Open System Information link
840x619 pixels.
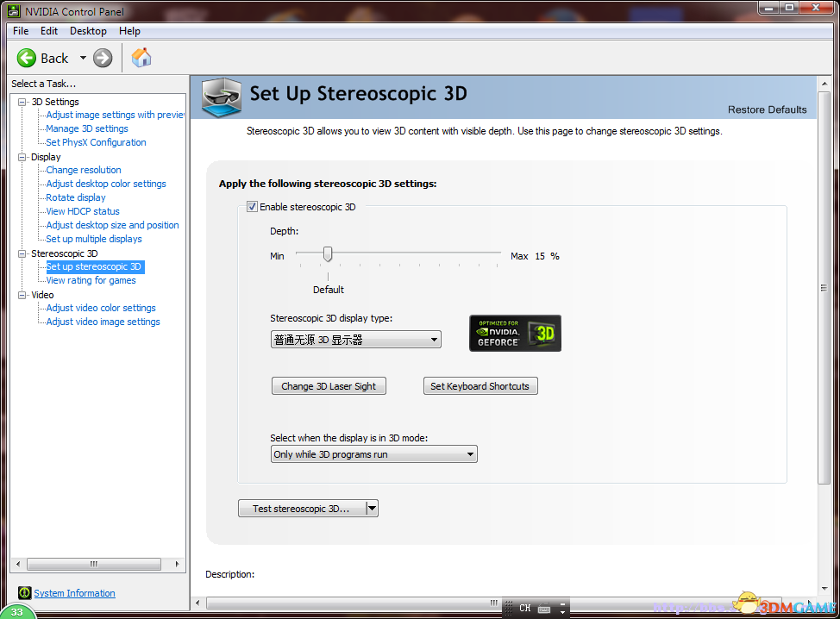click(x=74, y=593)
